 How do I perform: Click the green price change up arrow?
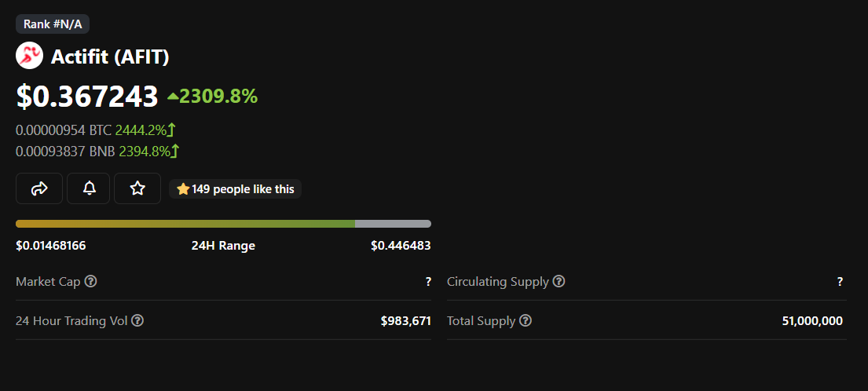(x=173, y=97)
